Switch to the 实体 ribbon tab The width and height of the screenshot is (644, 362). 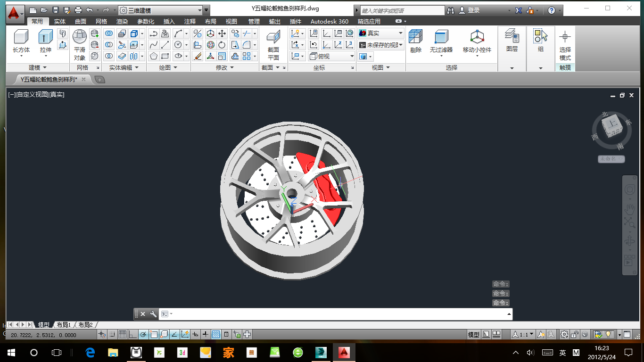coord(60,21)
